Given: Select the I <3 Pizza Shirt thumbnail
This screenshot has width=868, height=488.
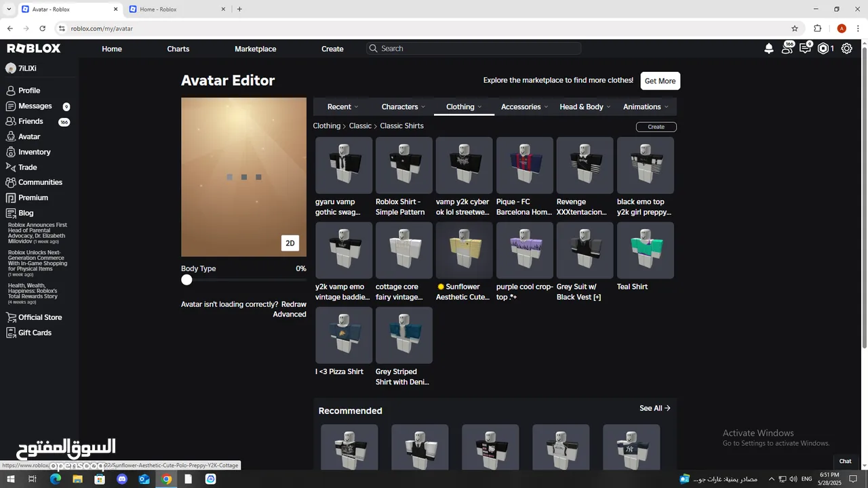Looking at the screenshot, I should click(344, 335).
